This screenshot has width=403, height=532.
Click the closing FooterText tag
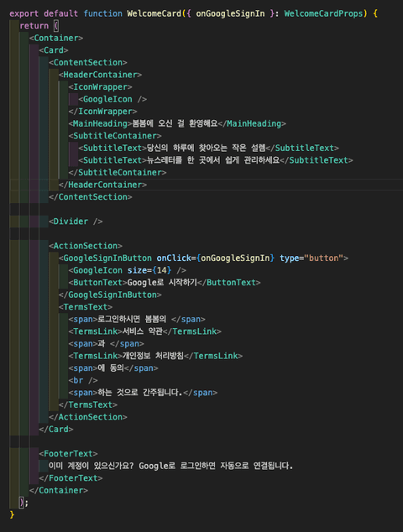click(x=71, y=477)
